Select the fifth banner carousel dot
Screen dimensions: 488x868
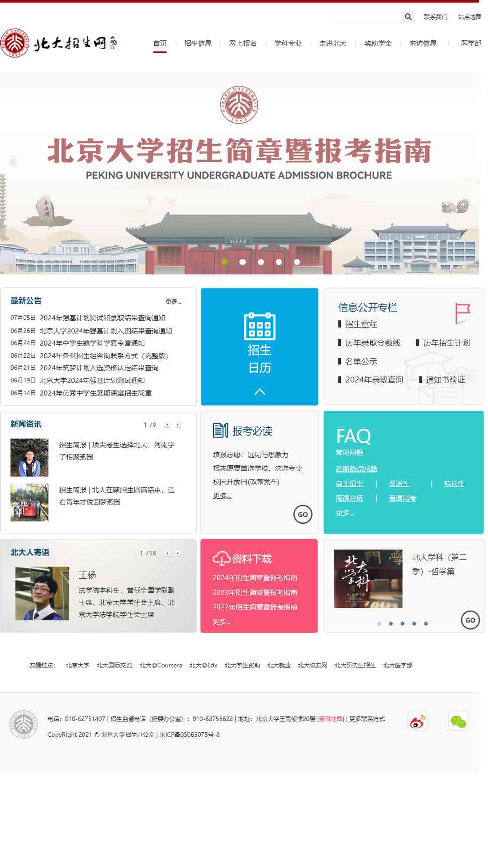pyautogui.click(x=297, y=262)
